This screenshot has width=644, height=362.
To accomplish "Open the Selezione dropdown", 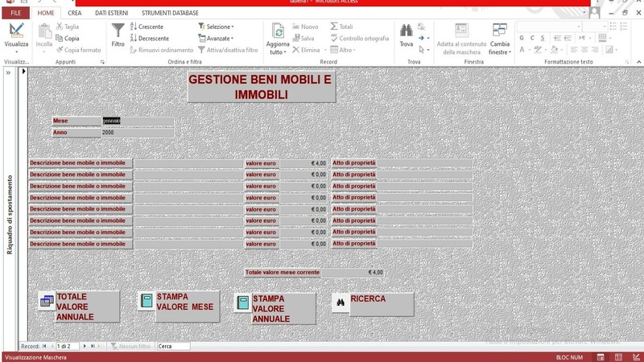I will (216, 27).
